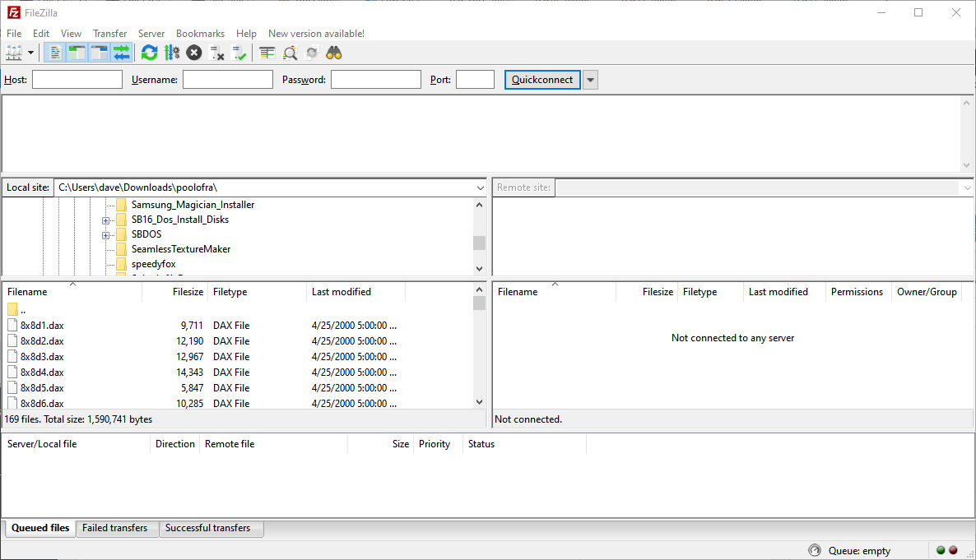This screenshot has width=976, height=560.
Task: Select file 8x8d5.dax
Action: pos(42,387)
